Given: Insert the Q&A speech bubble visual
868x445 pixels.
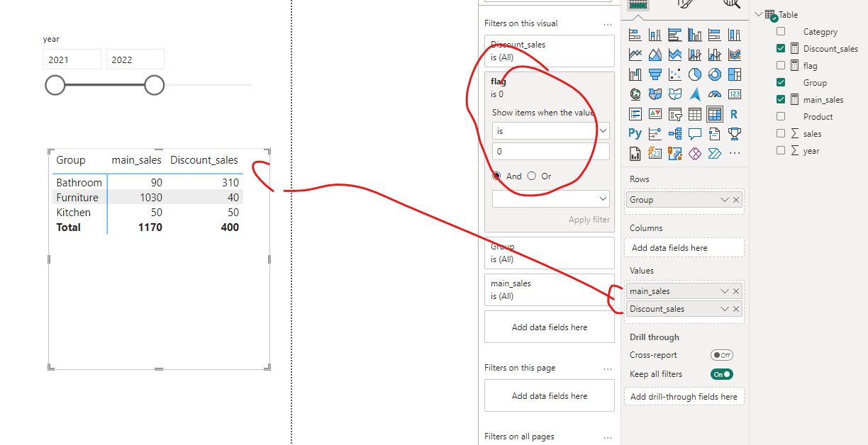Looking at the screenshot, I should point(695,133).
